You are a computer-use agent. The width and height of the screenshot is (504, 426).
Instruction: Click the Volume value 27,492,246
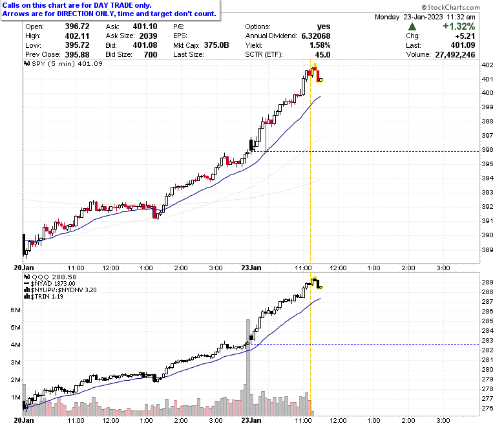[455, 55]
